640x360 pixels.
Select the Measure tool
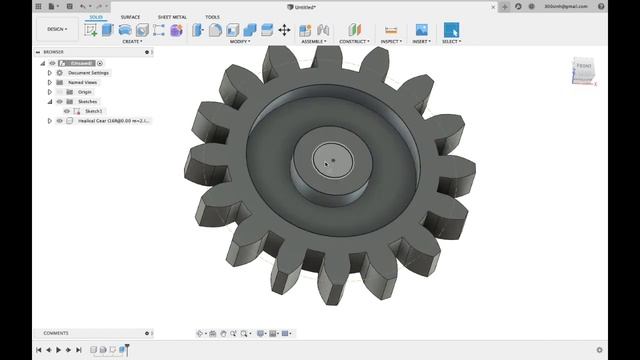pyautogui.click(x=391, y=30)
